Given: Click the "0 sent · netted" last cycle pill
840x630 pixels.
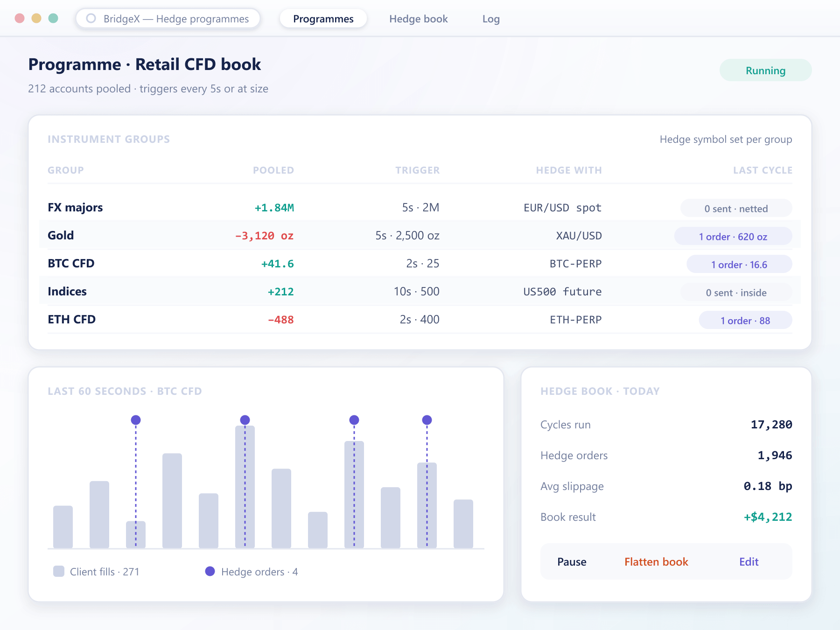Looking at the screenshot, I should pos(736,209).
